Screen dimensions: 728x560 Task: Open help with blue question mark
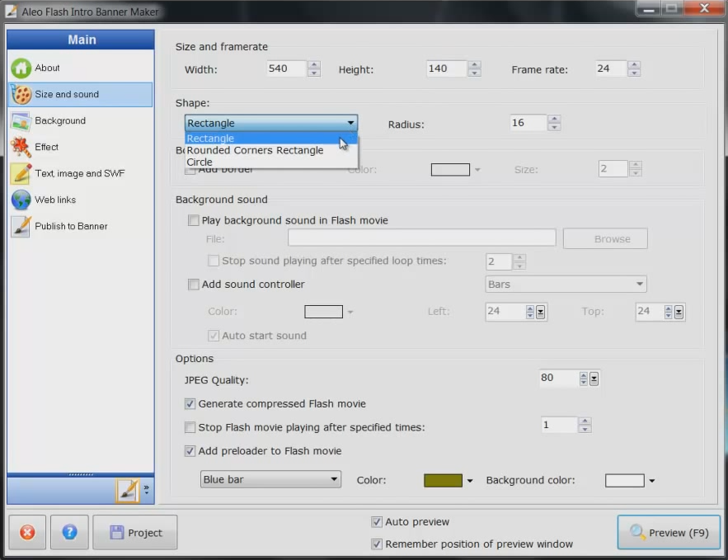[69, 532]
